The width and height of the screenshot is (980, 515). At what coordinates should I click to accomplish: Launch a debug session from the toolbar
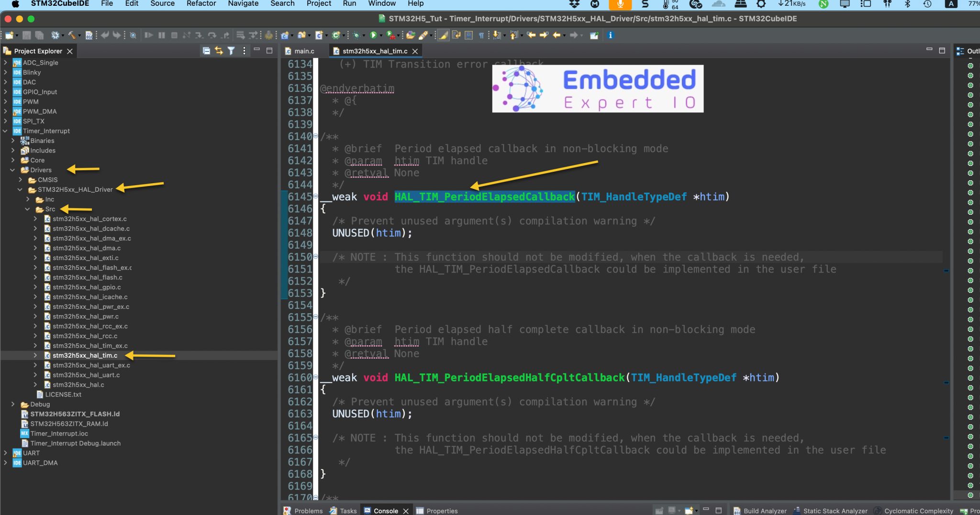coord(356,35)
